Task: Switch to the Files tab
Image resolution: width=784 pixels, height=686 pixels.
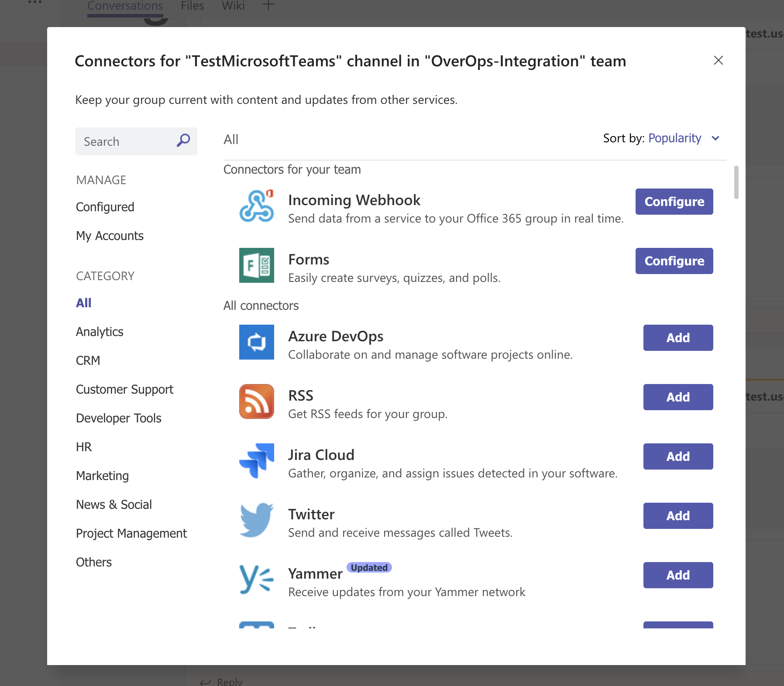Action: point(193,6)
